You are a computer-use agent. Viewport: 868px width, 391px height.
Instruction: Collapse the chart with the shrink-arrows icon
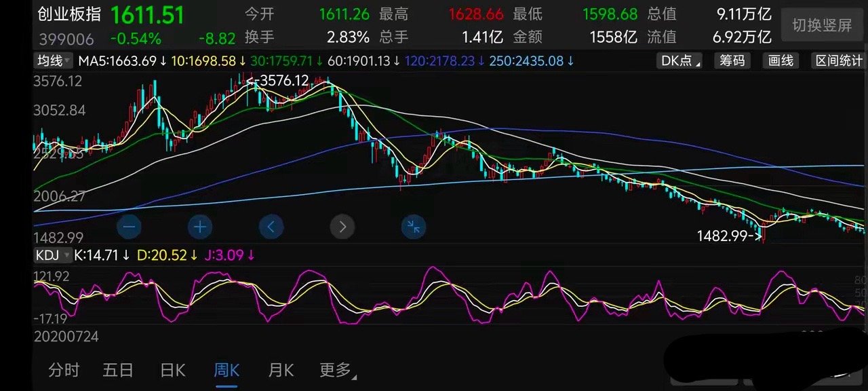click(x=414, y=227)
